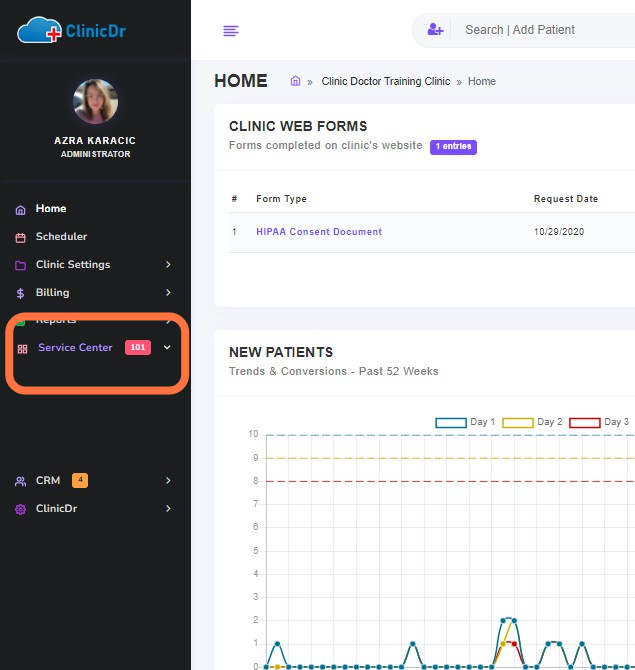
Task: Expand the ClinicDr submenu chevron
Action: pyautogui.click(x=168, y=508)
